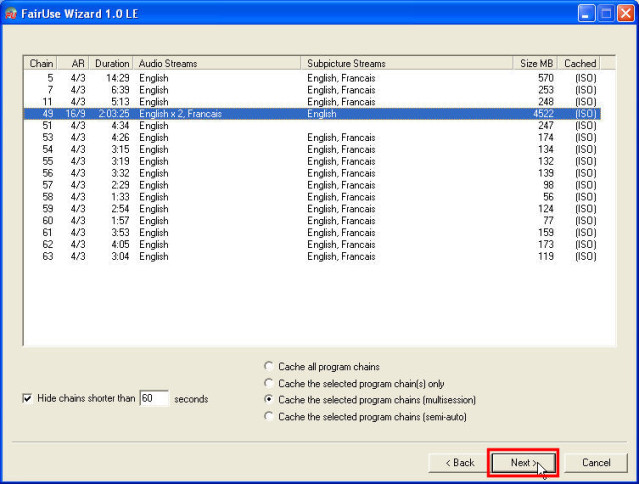Toggle Hide chains shorter than checkbox
639x484 pixels.
27,398
